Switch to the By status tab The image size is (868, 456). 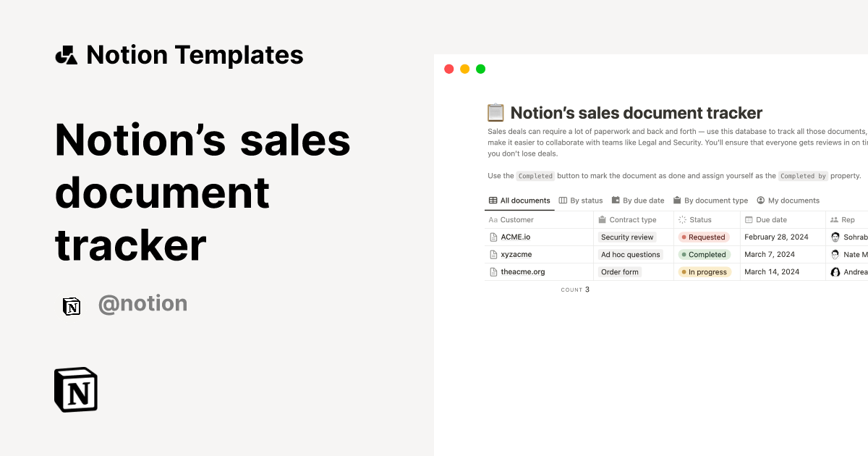pos(582,200)
